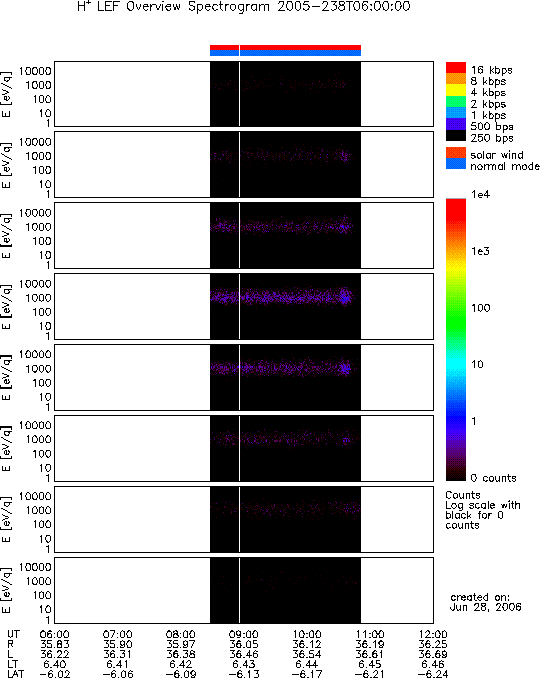Click the 11:00 UT tick label
Viewport: 540px width, 678px height.
(x=370, y=634)
